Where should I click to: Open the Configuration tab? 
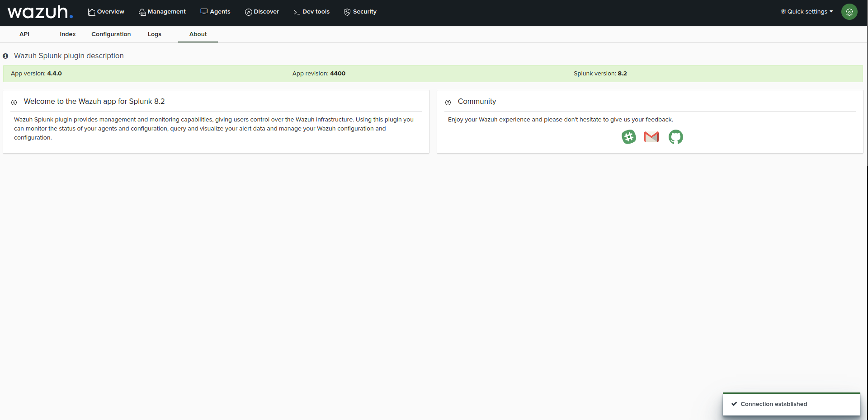click(x=111, y=34)
